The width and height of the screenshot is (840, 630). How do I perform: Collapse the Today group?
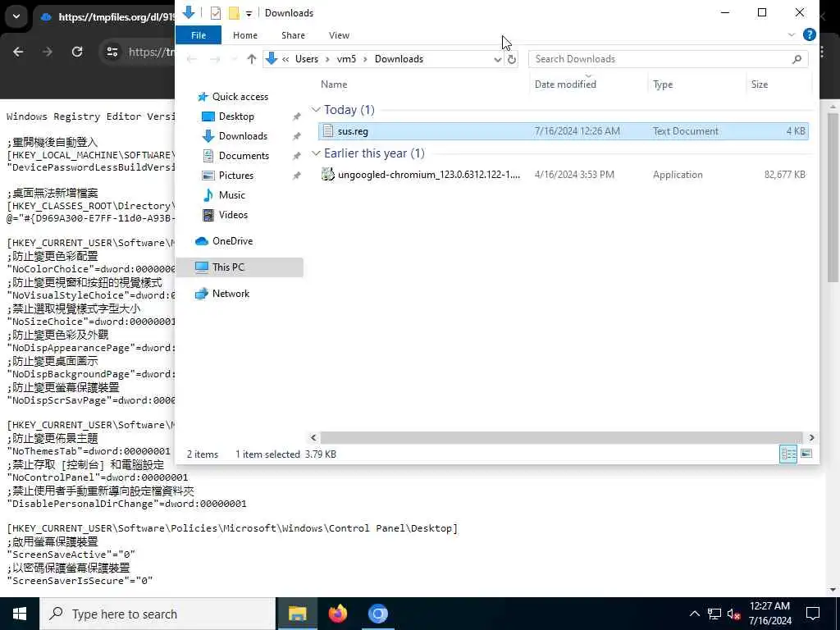[316, 110]
